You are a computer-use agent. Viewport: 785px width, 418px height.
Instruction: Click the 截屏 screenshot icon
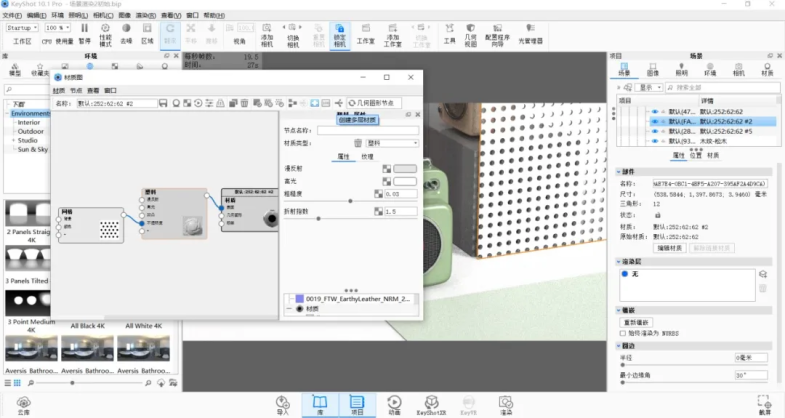(765, 402)
